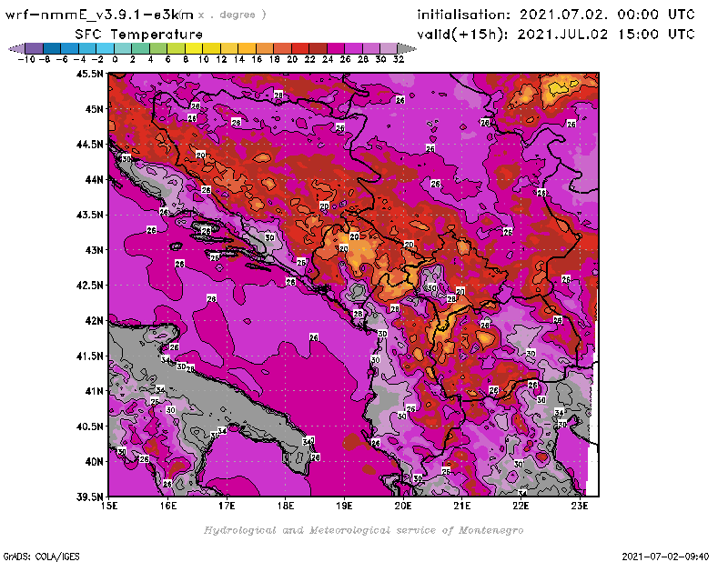The image size is (728, 562).
Task: Select the legend swatch between 30 and 32
Action: [389, 48]
